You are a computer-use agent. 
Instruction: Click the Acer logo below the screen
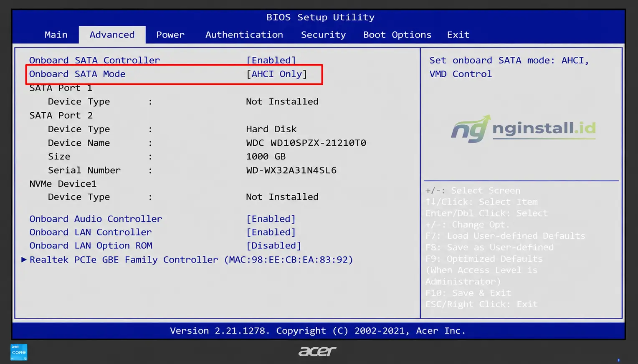[x=317, y=351]
